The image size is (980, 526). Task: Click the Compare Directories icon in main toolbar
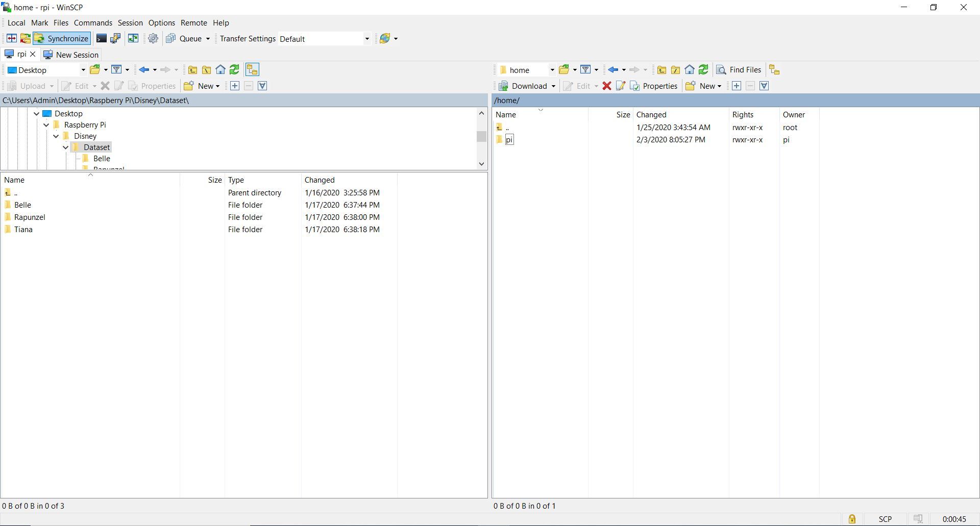[x=11, y=39]
